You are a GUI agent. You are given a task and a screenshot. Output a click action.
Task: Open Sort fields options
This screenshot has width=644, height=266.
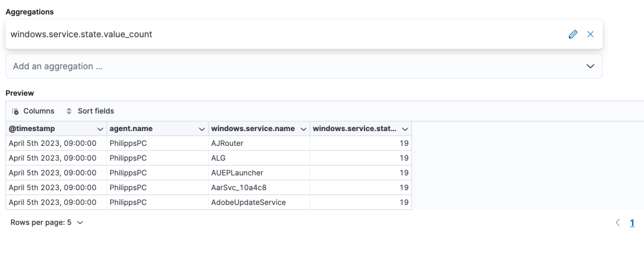click(x=95, y=111)
